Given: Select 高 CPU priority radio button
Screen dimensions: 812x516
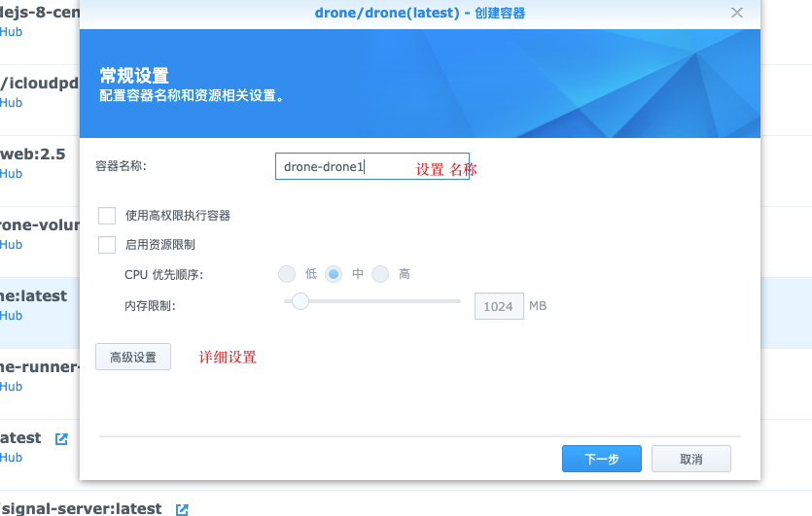Looking at the screenshot, I should (380, 274).
